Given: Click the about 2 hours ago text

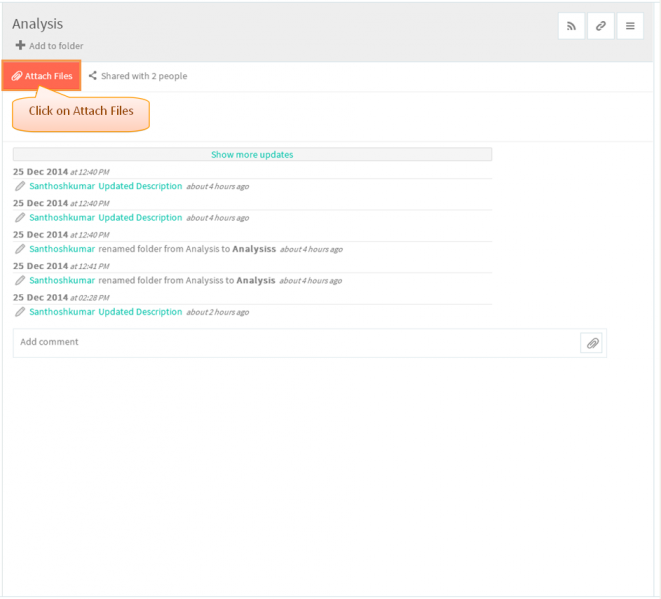Looking at the screenshot, I should point(218,312).
